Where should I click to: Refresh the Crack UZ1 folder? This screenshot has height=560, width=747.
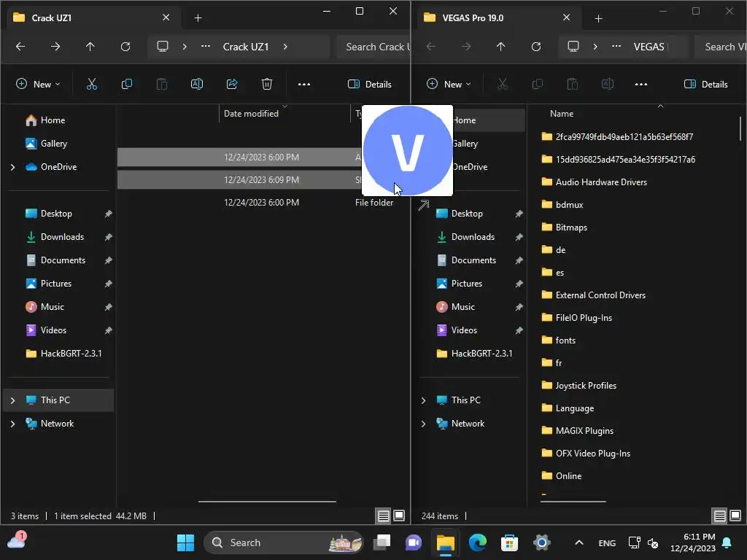[x=125, y=47]
